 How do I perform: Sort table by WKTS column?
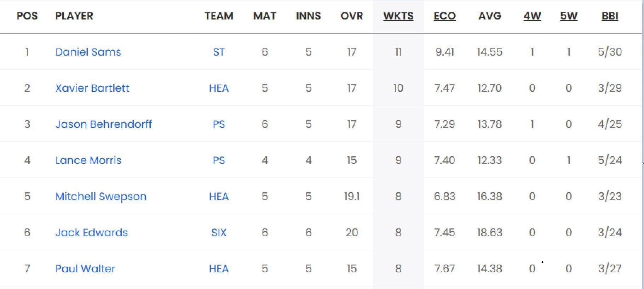point(398,16)
